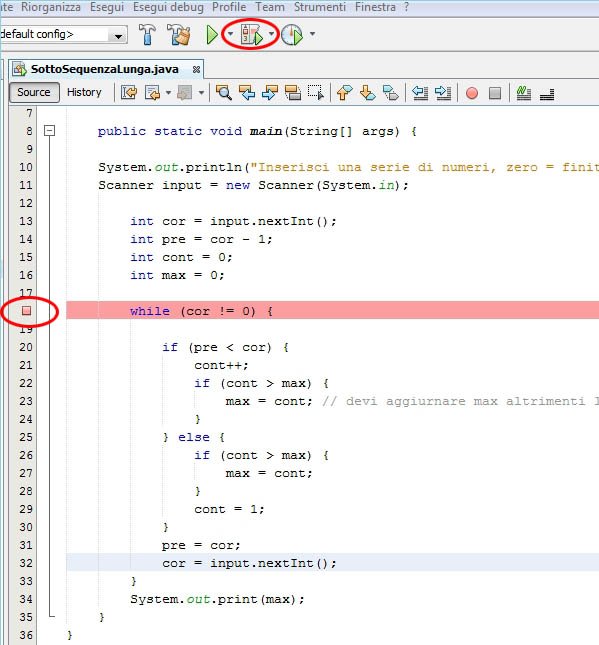This screenshot has width=599, height=645.
Task: Collapse the main method code fold
Action: click(49, 131)
